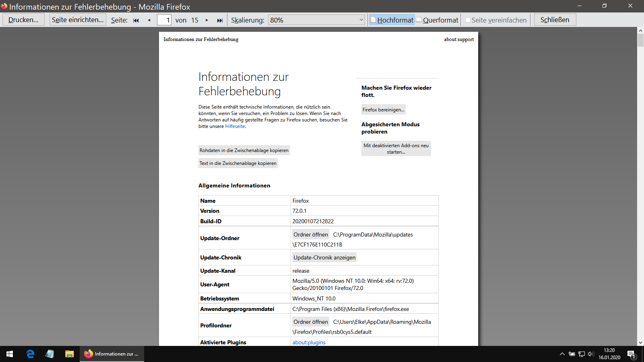The width and height of the screenshot is (644, 362).
Task: Open Seite einrichten dialog
Action: [78, 20]
